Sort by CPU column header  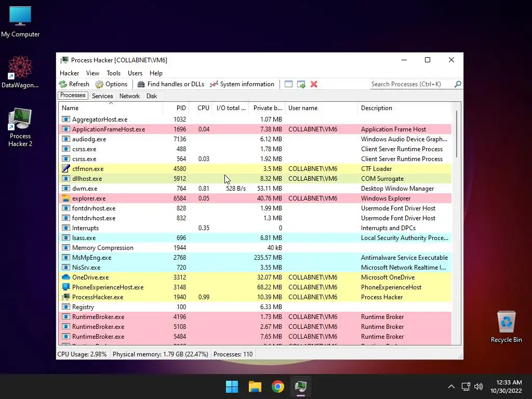pyautogui.click(x=201, y=108)
